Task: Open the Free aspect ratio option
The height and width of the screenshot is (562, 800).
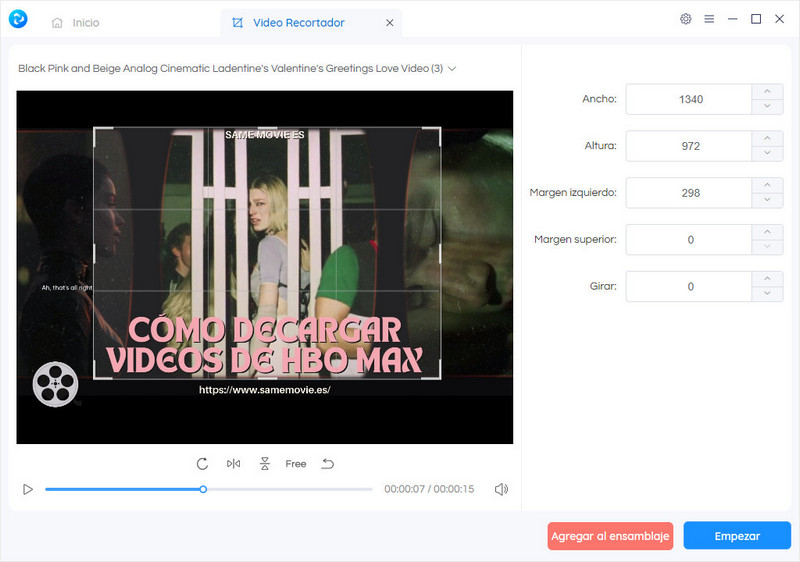Action: [296, 464]
